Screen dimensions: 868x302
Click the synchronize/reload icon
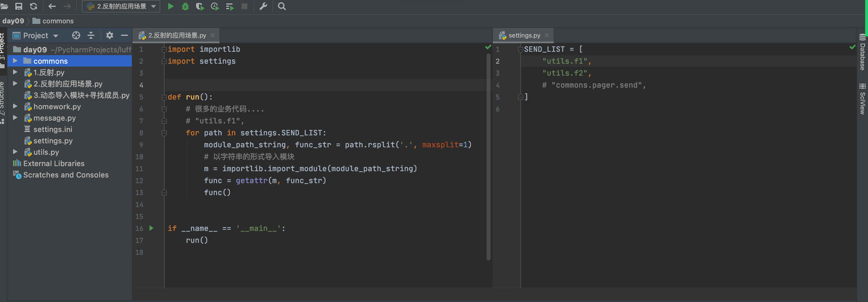tap(33, 7)
